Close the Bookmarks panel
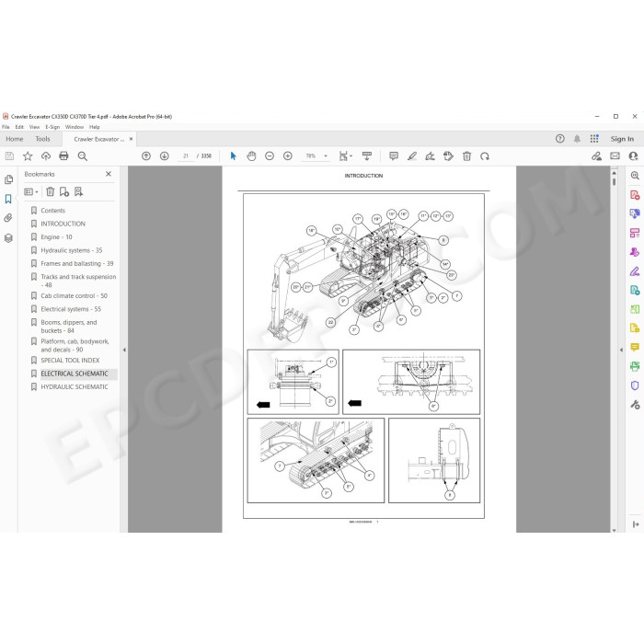The width and height of the screenshot is (644, 644). coord(109,174)
